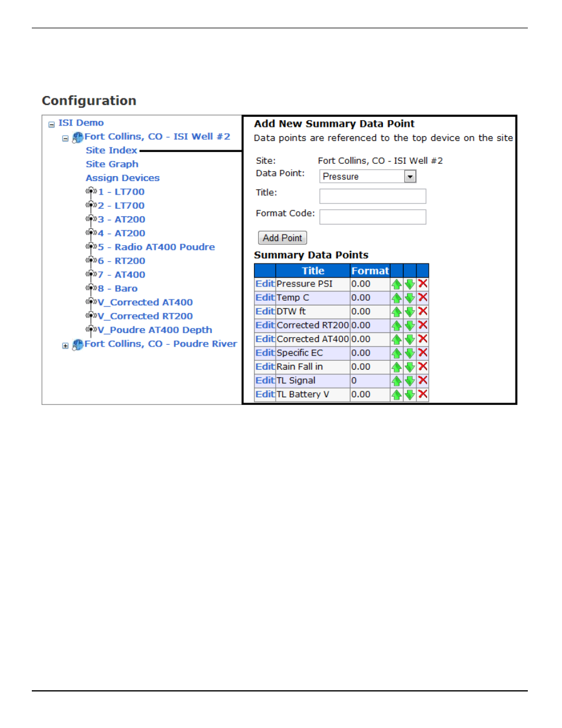
Task: Edit the Corrected RT200 data point
Action: (x=265, y=325)
